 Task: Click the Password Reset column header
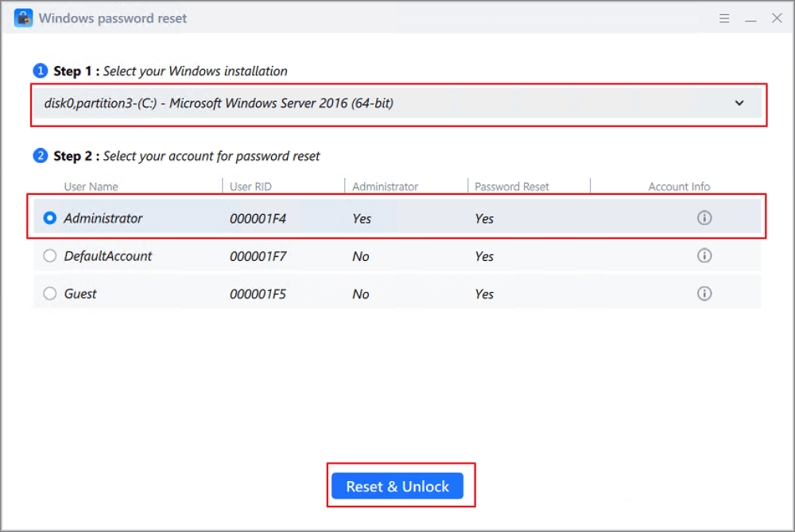pos(511,187)
